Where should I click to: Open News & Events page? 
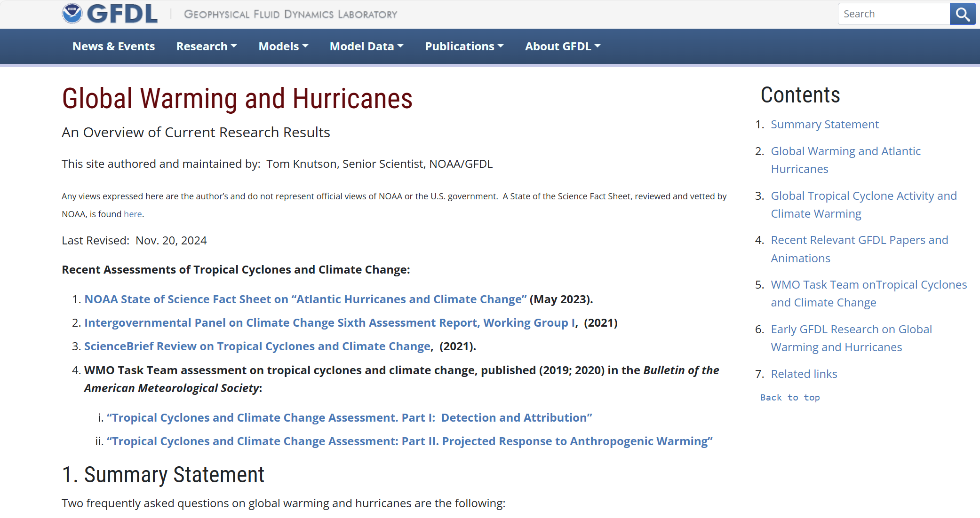pyautogui.click(x=113, y=47)
